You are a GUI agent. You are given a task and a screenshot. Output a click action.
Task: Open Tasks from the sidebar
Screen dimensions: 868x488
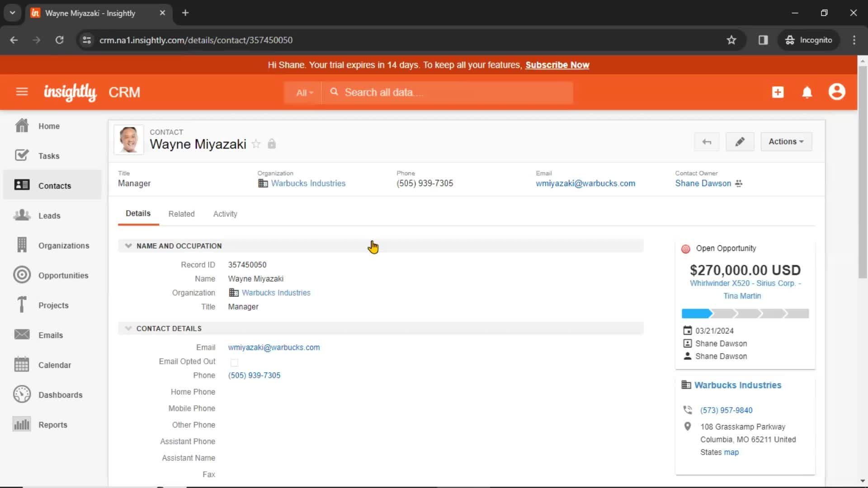[x=52, y=156]
